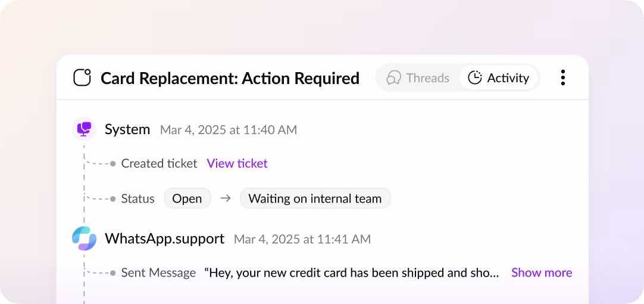Click the arrow between status badges
This screenshot has width=644, height=304.
(x=225, y=198)
